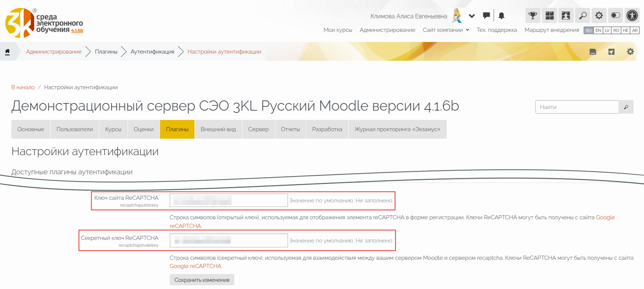Follow the В начало link
Viewport: 644px width, 289px height.
[23, 87]
